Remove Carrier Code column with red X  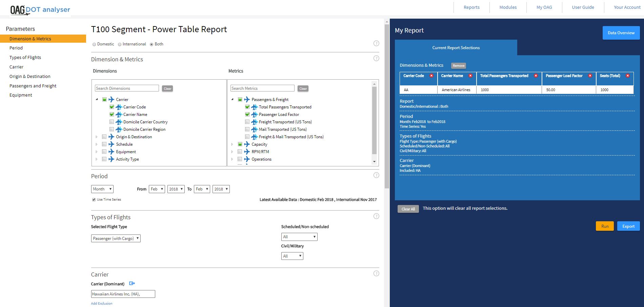pyautogui.click(x=431, y=76)
